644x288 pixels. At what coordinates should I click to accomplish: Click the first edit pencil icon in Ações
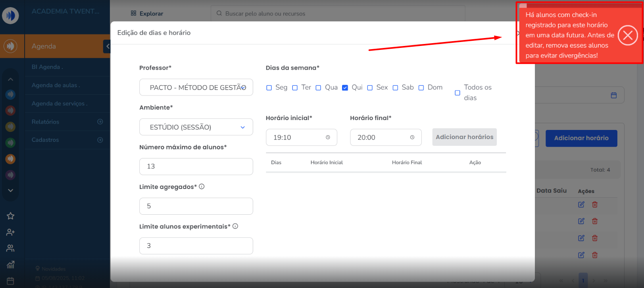coord(581,204)
